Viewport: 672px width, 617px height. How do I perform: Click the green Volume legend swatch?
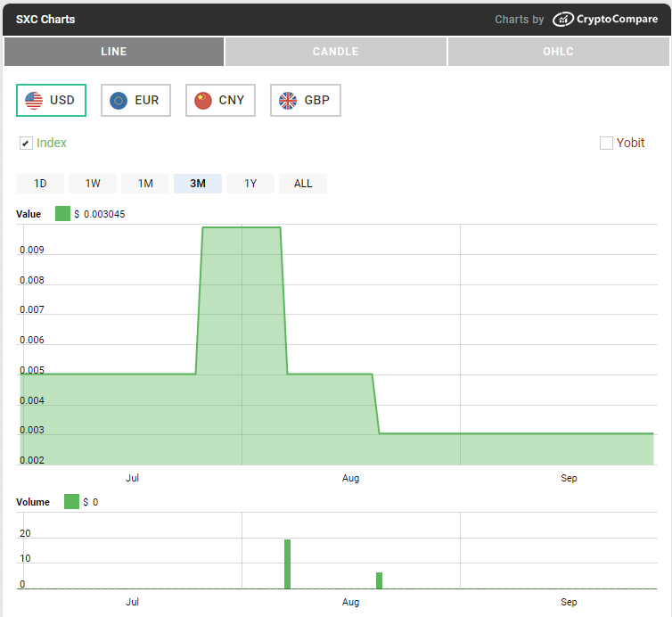(x=71, y=502)
